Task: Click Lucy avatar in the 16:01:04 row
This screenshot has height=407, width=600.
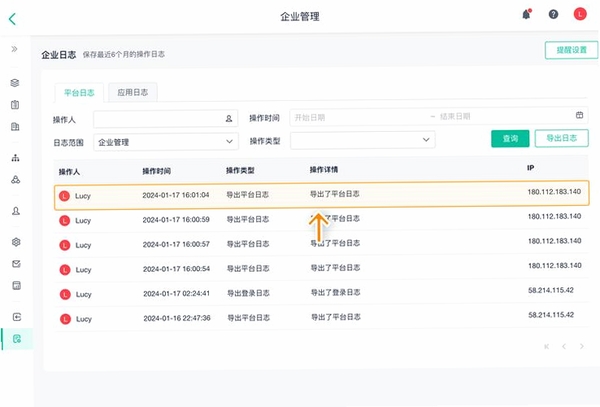Action: (x=64, y=196)
